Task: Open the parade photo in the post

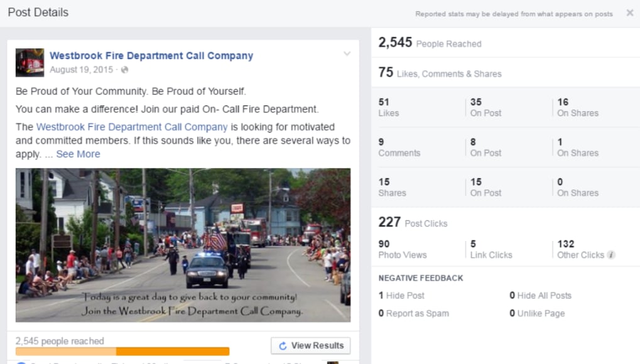Action: click(x=183, y=245)
